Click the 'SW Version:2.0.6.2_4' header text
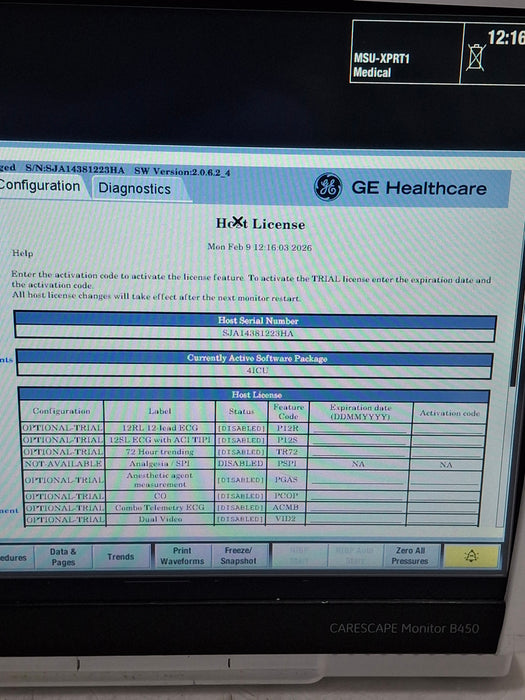Image resolution: width=525 pixels, height=700 pixels. 182,171
